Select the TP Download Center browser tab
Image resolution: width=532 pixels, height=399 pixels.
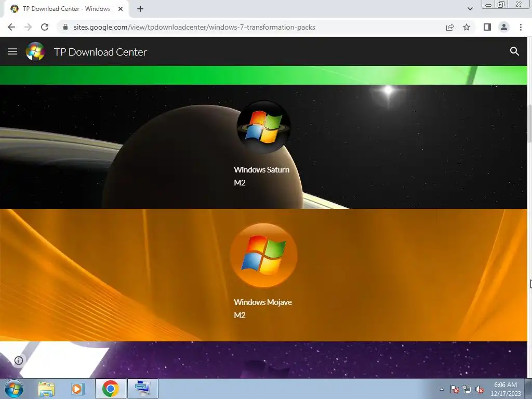click(x=66, y=9)
